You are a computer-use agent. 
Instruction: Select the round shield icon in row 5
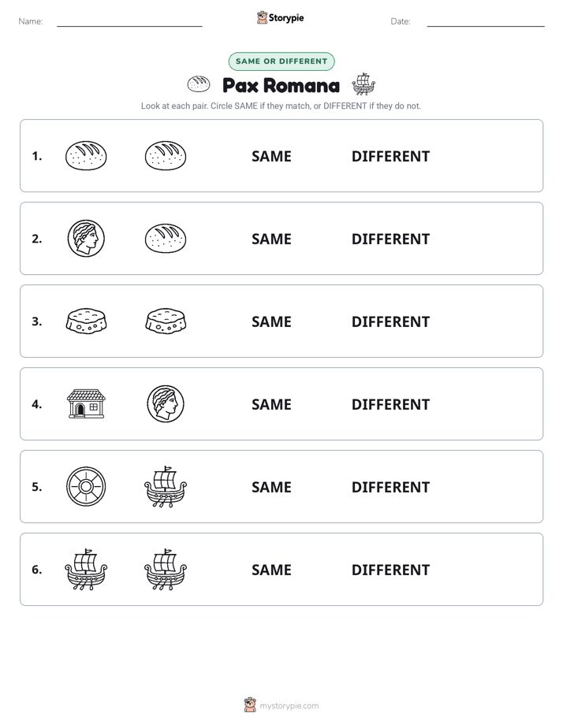coord(86,487)
